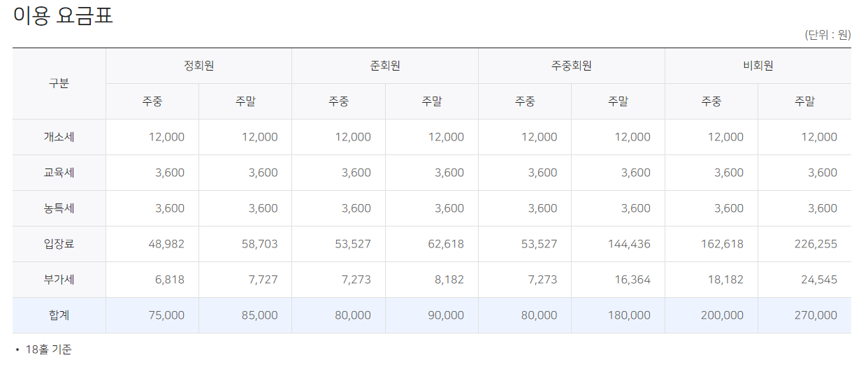
Task: Click 입장료 '53,527' in 주중회원 주중 column
Action: 539,244
